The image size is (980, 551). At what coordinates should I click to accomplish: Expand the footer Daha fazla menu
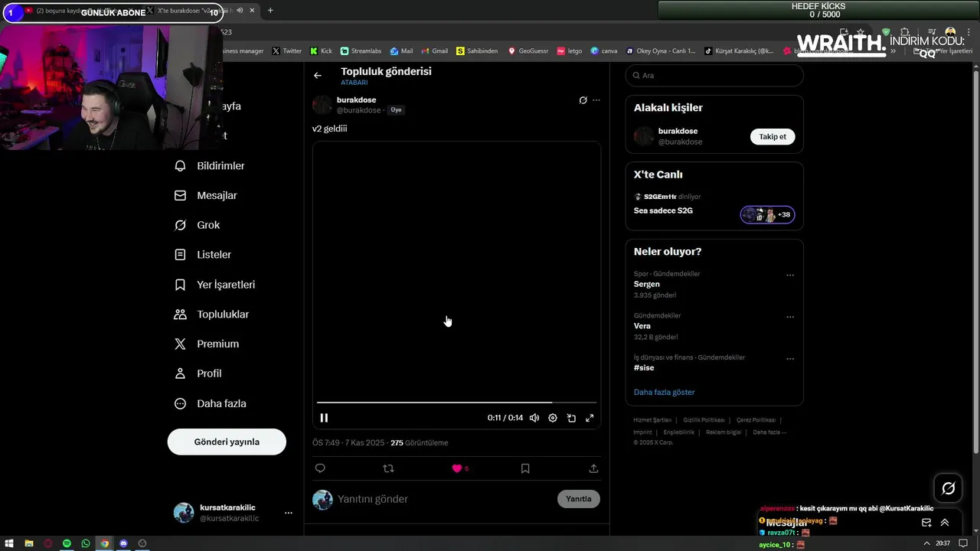[769, 432]
